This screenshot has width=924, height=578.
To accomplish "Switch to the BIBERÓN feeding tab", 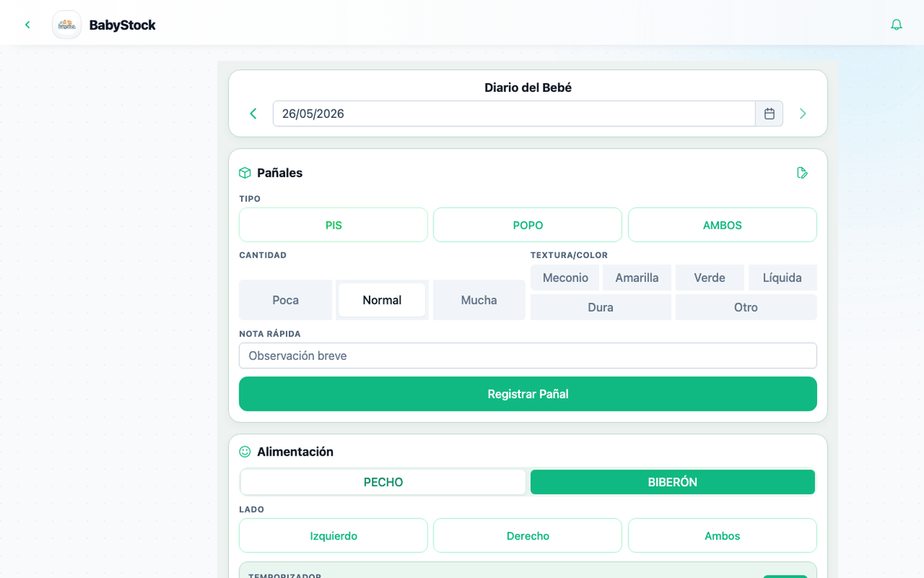I will (x=673, y=482).
